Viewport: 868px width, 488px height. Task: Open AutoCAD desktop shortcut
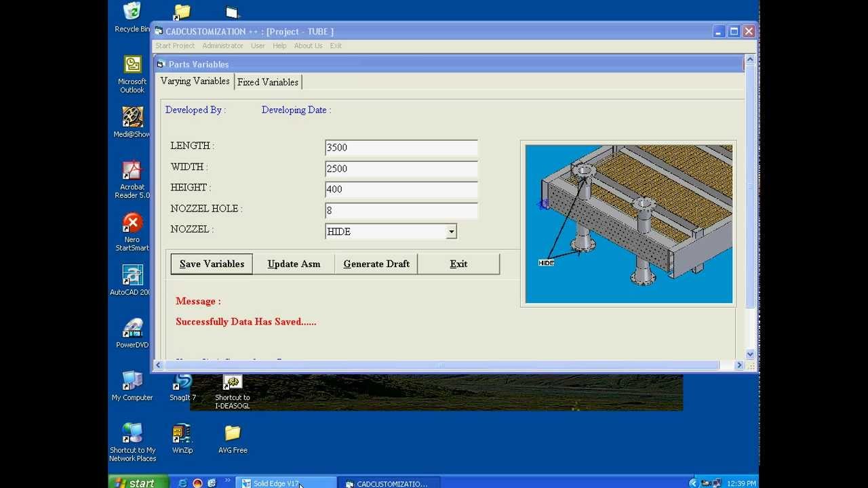coord(132,276)
